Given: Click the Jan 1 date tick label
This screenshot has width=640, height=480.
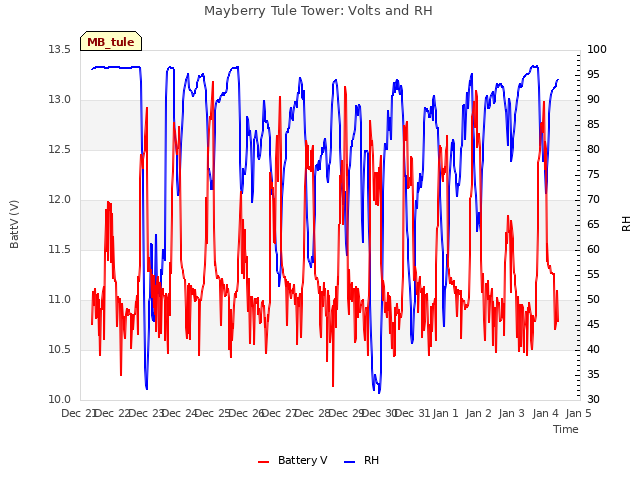Looking at the screenshot, I should point(445,413).
